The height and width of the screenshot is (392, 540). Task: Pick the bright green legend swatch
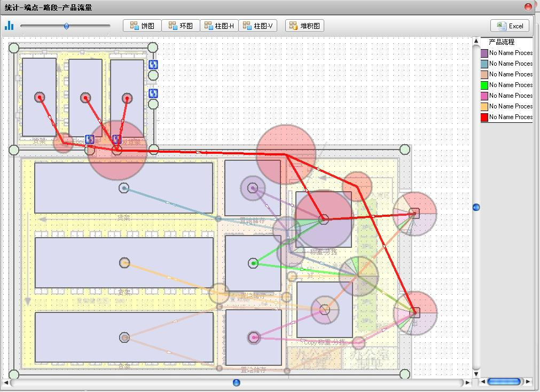[484, 85]
